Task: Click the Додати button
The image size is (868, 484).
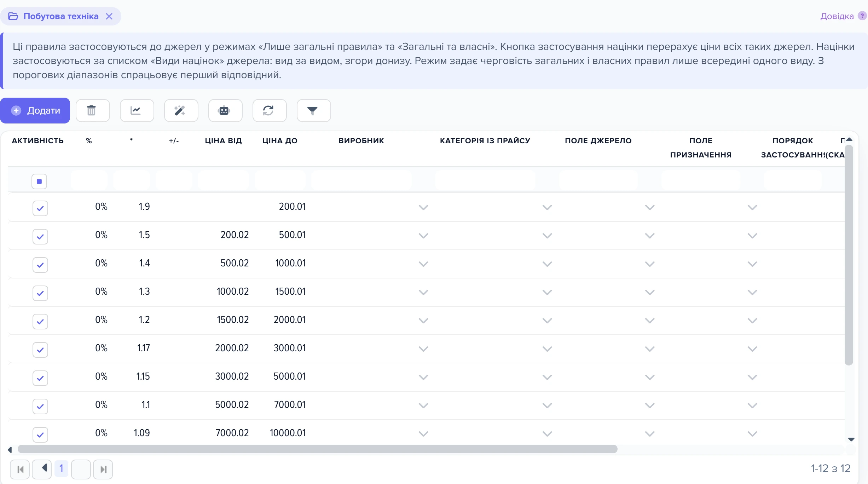Action: 35,111
